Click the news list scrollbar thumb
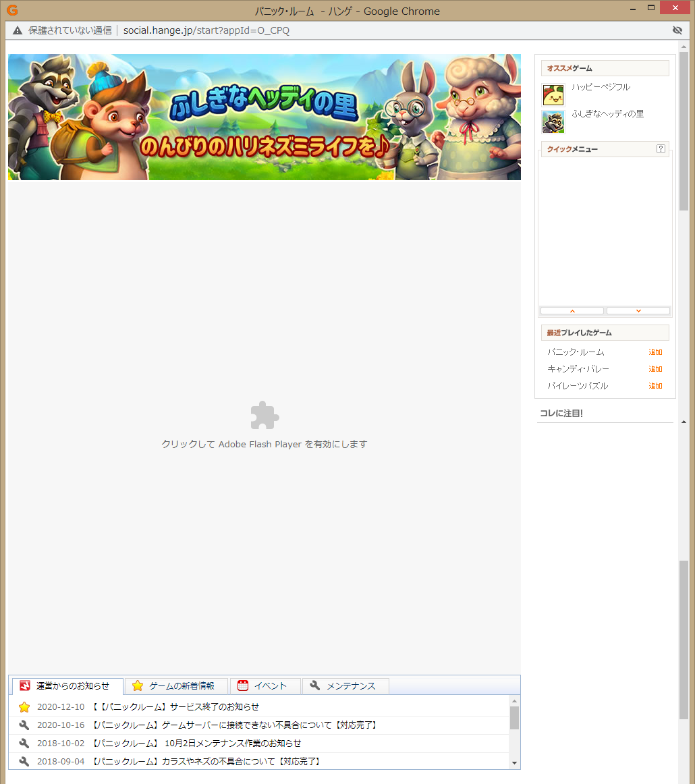The height and width of the screenshot is (784, 695). coord(514,718)
